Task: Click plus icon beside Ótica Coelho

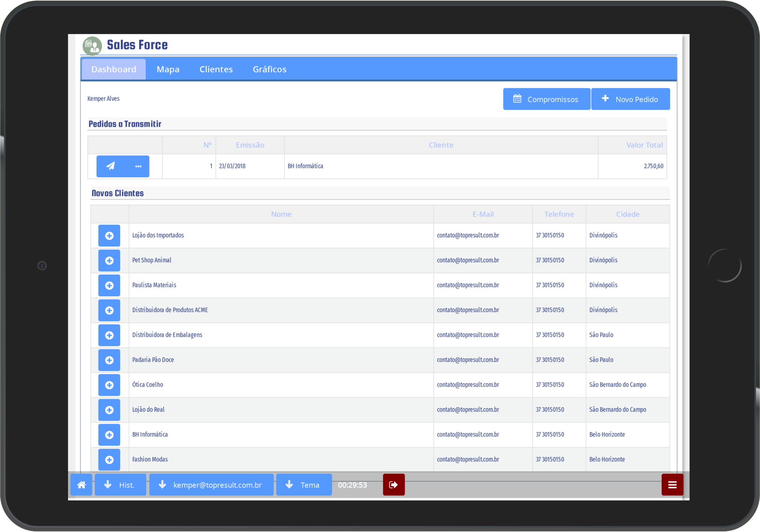Action: pyautogui.click(x=109, y=385)
